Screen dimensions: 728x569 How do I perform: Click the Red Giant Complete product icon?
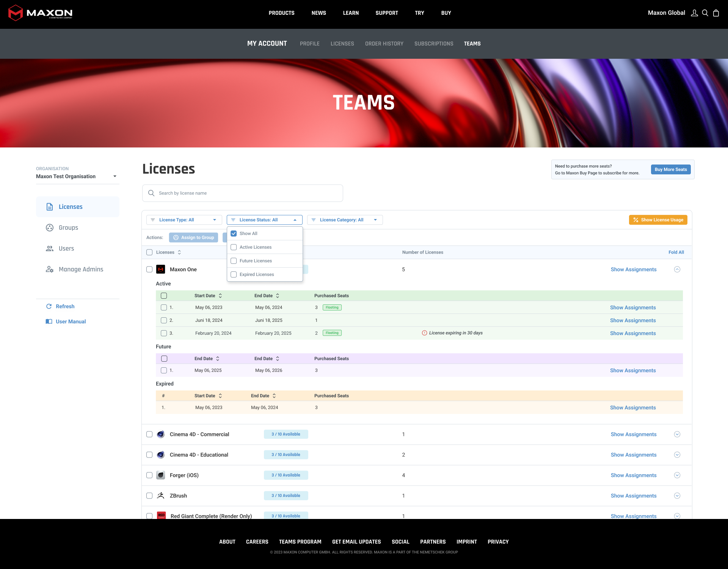coord(162,516)
